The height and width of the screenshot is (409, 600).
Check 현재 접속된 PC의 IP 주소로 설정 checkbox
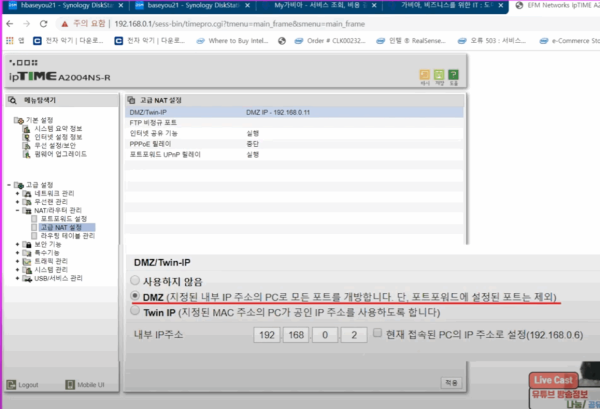pos(377,333)
